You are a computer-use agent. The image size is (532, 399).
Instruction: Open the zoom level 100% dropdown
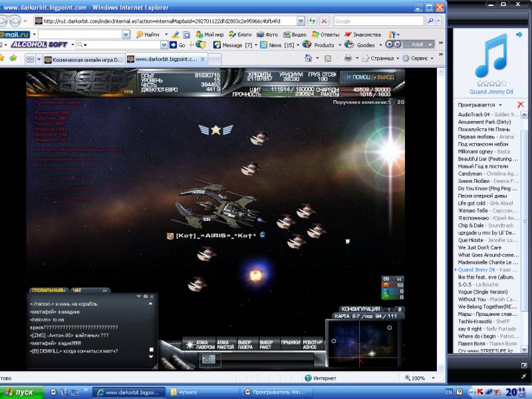[x=434, y=378]
